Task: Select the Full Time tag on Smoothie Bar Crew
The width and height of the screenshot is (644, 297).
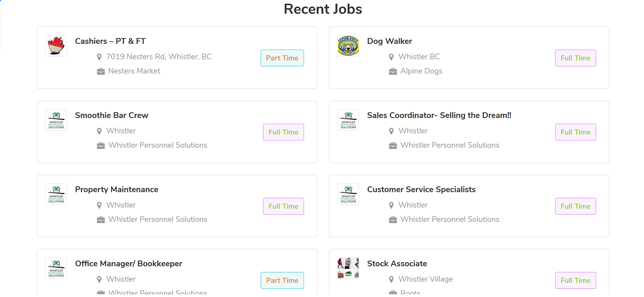Action: [283, 132]
